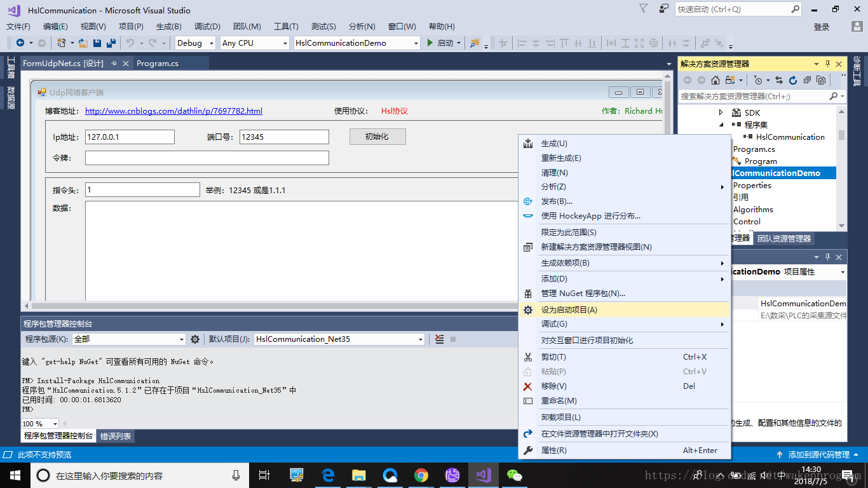Click the Task View taskbar icon
Image resolution: width=868 pixels, height=488 pixels.
click(265, 475)
